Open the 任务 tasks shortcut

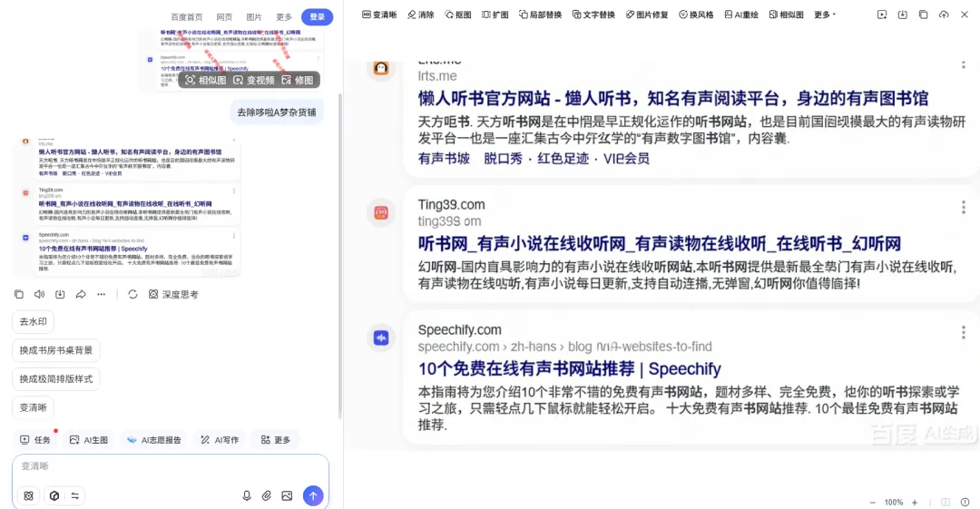click(35, 440)
